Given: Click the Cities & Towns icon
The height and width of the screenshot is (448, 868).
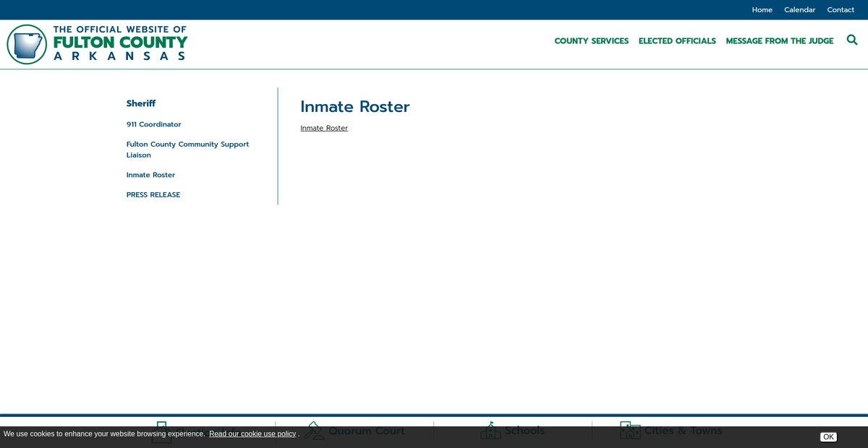Looking at the screenshot, I should (630, 431).
